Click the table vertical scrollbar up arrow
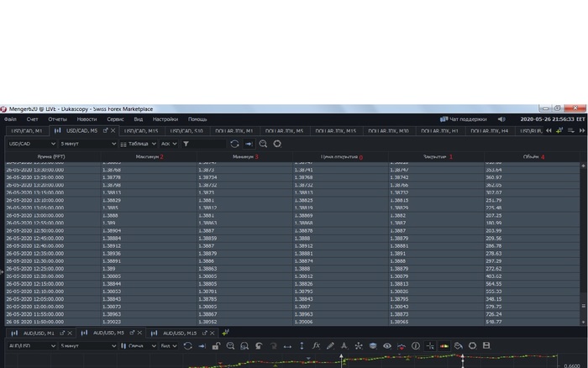This screenshot has width=588, height=368. pos(583,166)
